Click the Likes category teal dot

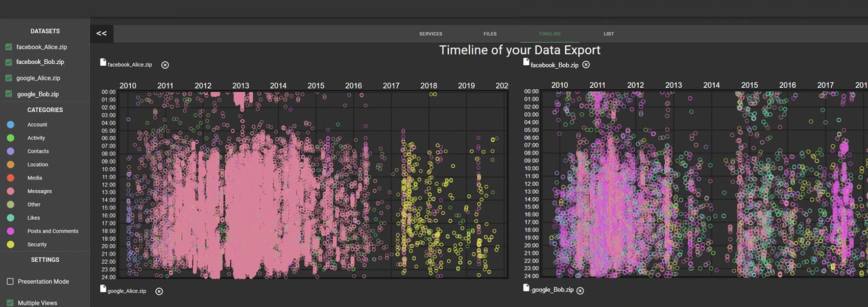pos(10,218)
